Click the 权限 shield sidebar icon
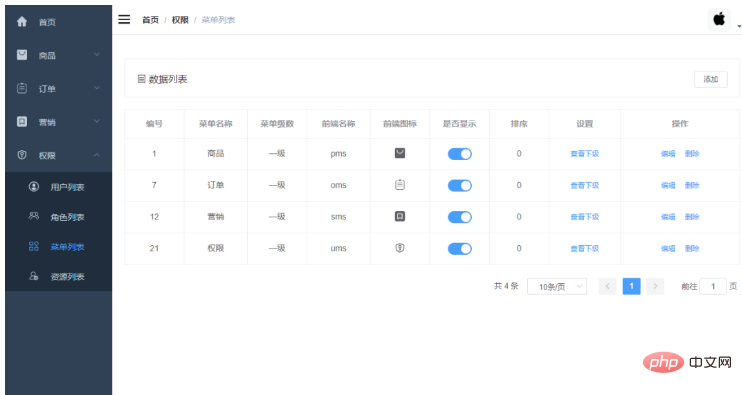Image resolution: width=742 pixels, height=395 pixels. [22, 155]
